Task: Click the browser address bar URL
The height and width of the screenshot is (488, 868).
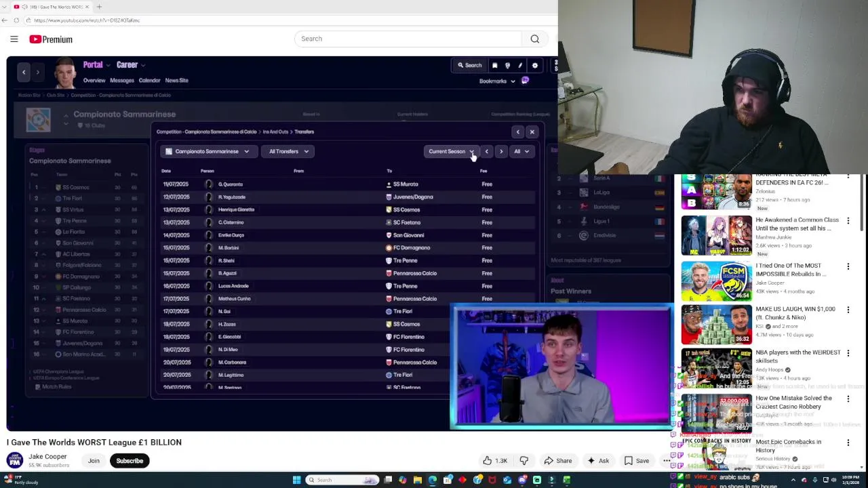Action: [x=87, y=20]
